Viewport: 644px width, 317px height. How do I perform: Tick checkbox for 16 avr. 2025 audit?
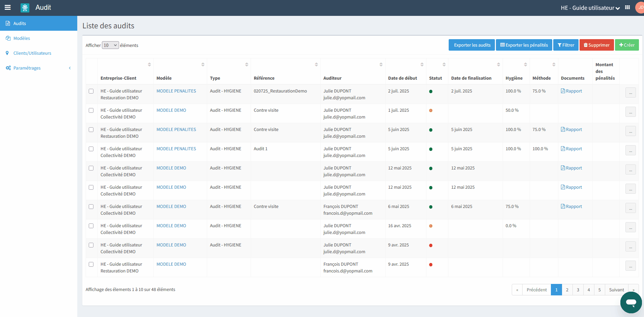91,226
